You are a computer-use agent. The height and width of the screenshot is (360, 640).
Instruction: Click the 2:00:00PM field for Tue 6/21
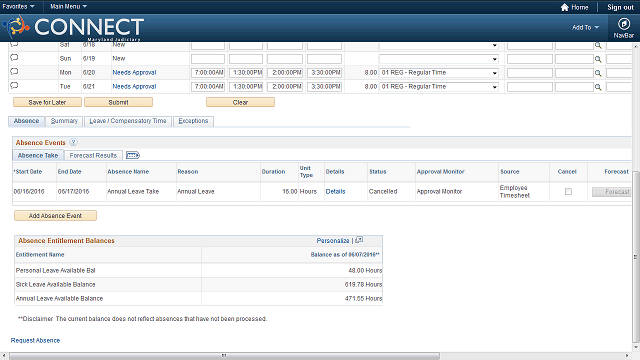[285, 87]
